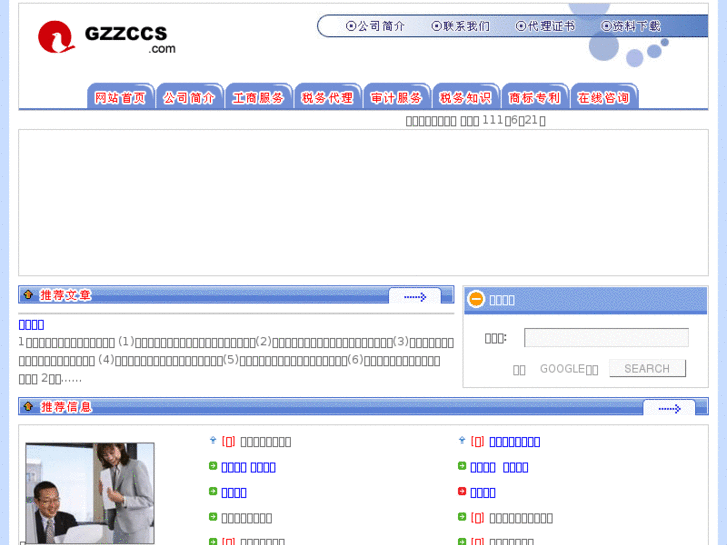Click the large empty banner frame
The width and height of the screenshot is (727, 545).
tap(364, 203)
